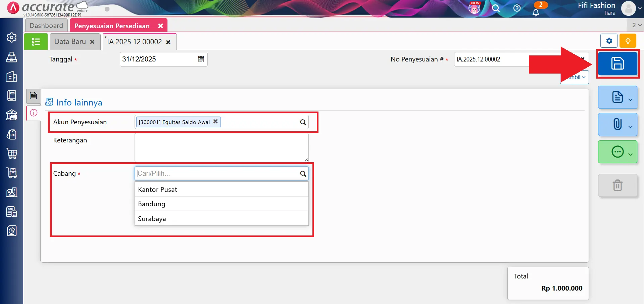Switch to the Dashboard tab
Viewport: 644px width, 304px height.
pos(46,25)
